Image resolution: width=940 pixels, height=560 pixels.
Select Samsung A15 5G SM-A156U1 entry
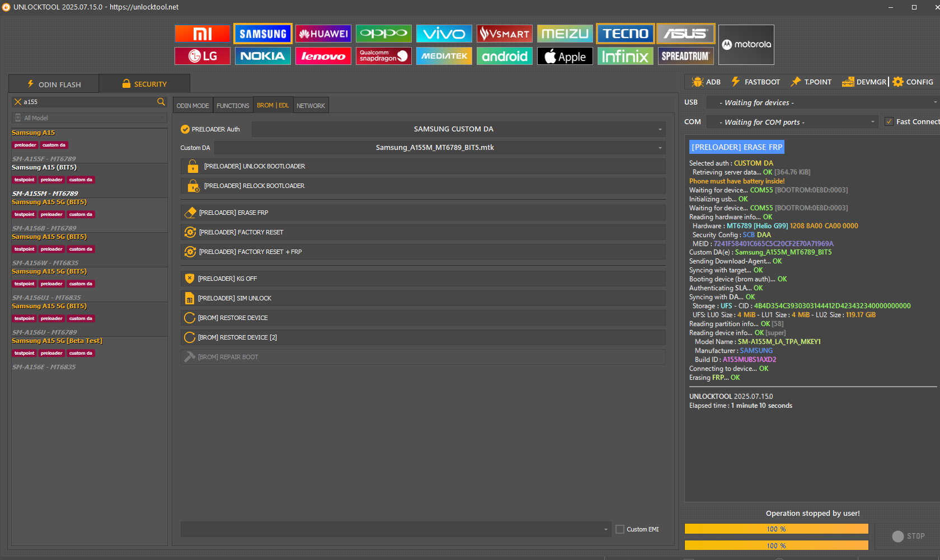click(x=90, y=284)
